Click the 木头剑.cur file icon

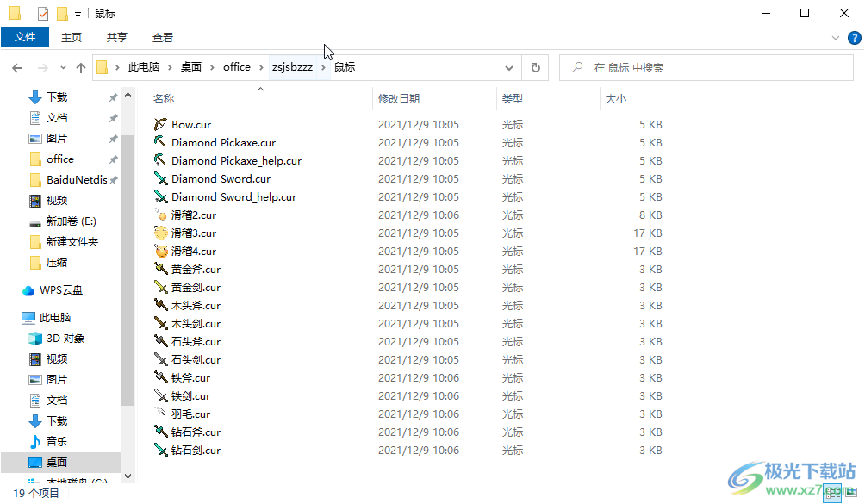tap(160, 324)
